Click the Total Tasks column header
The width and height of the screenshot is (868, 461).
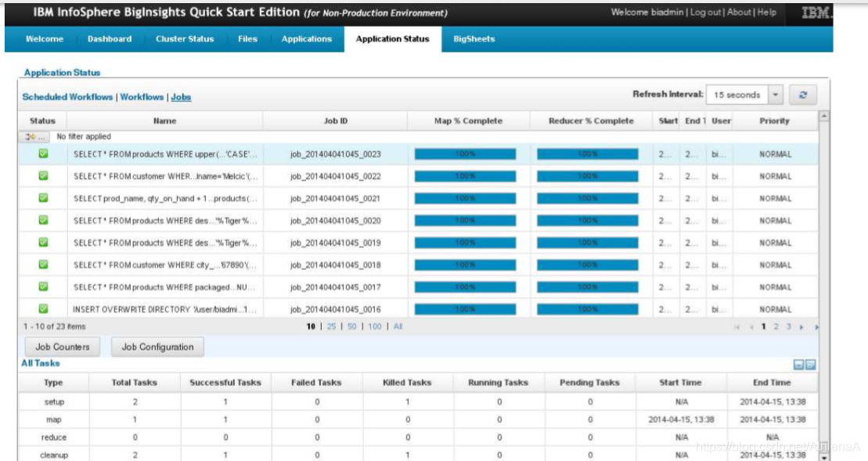click(135, 383)
